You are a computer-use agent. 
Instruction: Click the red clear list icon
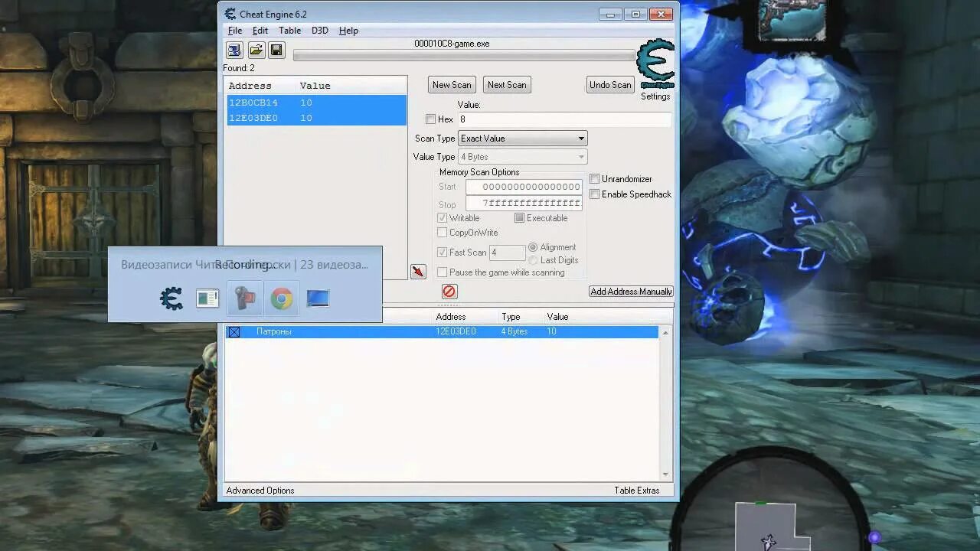[x=449, y=292]
